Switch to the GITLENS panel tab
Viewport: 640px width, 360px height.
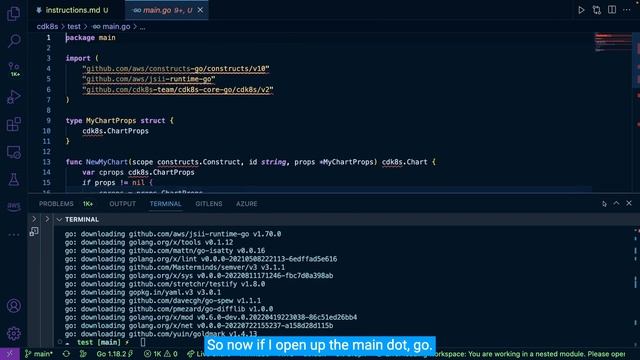[209, 204]
